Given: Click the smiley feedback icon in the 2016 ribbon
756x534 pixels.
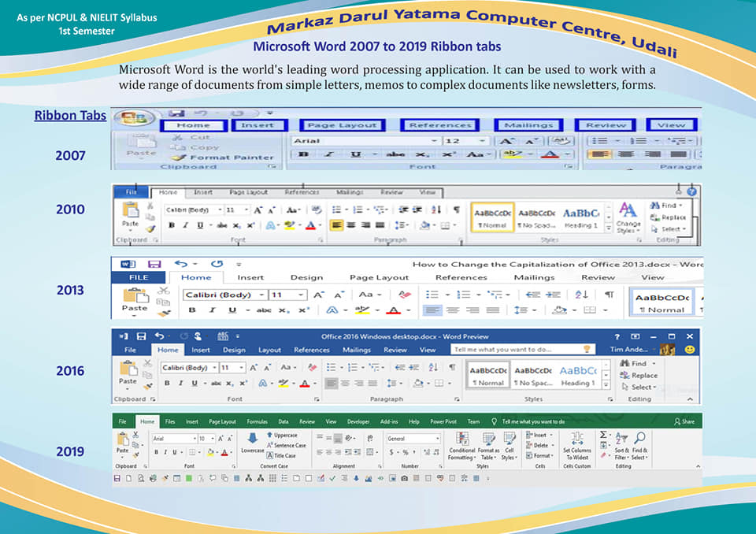Looking at the screenshot, I should coord(690,349).
